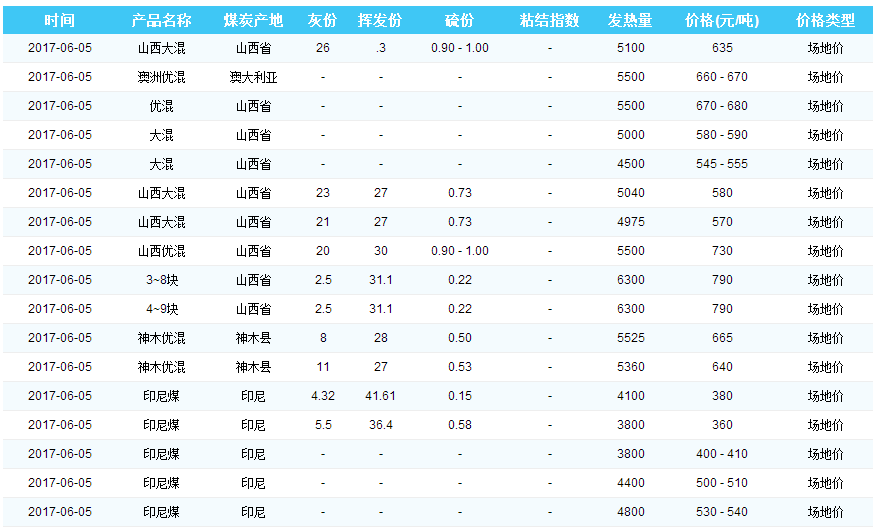875x529 pixels.
Task: Click the 硫份 column header
Action: coord(459,21)
